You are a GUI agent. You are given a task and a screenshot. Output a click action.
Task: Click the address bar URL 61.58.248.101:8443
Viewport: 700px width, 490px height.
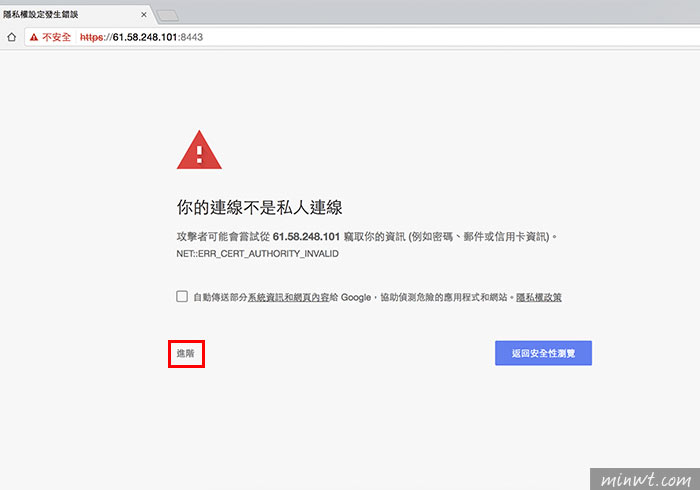click(x=141, y=37)
